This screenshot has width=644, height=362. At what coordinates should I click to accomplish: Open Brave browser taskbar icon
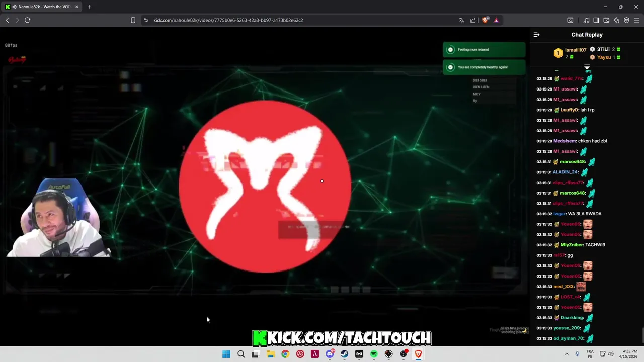(x=418, y=354)
